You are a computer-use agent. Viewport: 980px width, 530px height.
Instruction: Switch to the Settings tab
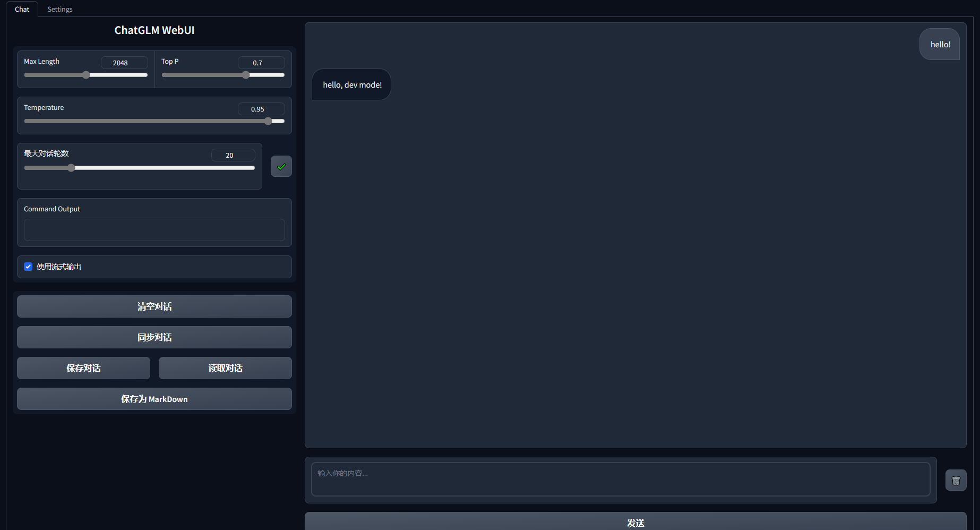click(x=60, y=9)
